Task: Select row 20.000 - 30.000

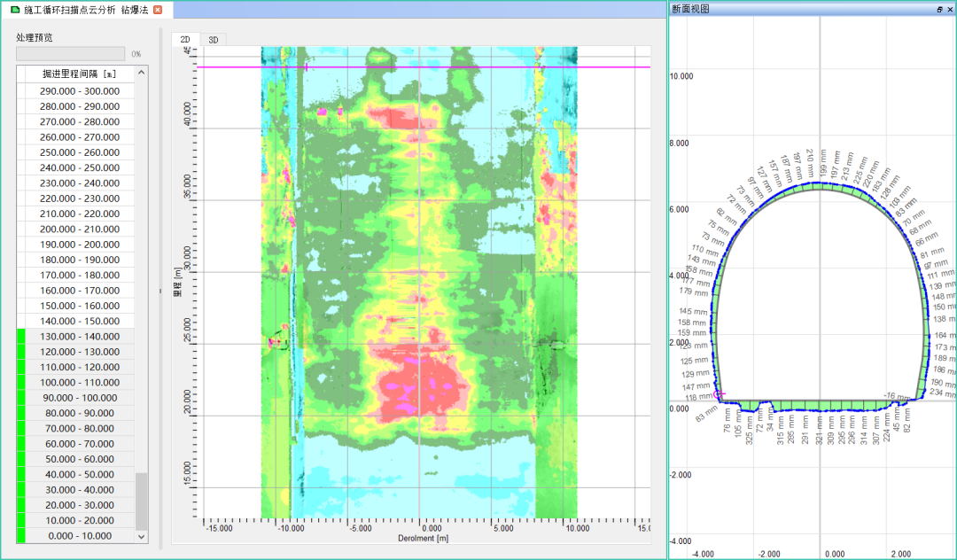Action: 80,505
